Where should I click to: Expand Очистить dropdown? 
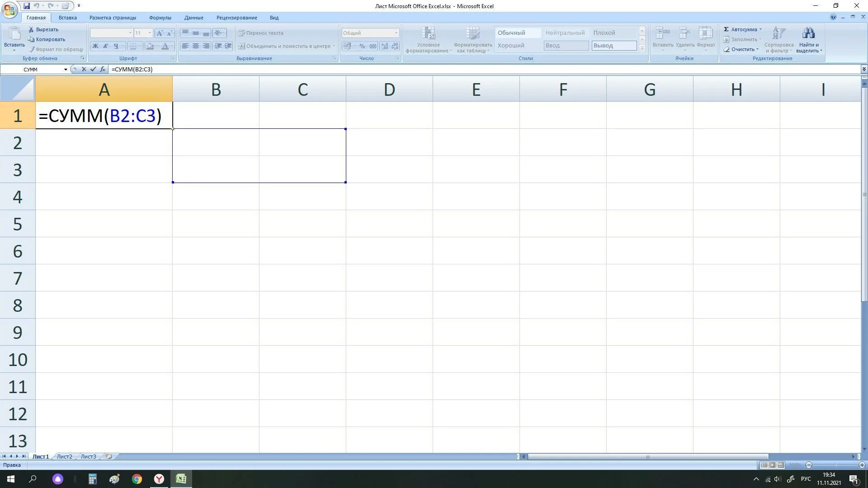(x=757, y=49)
